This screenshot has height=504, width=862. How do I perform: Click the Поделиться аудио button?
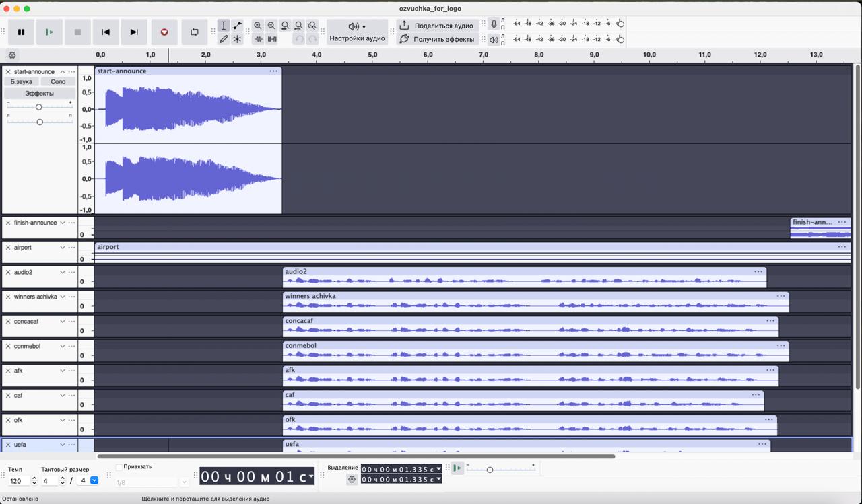coord(439,26)
